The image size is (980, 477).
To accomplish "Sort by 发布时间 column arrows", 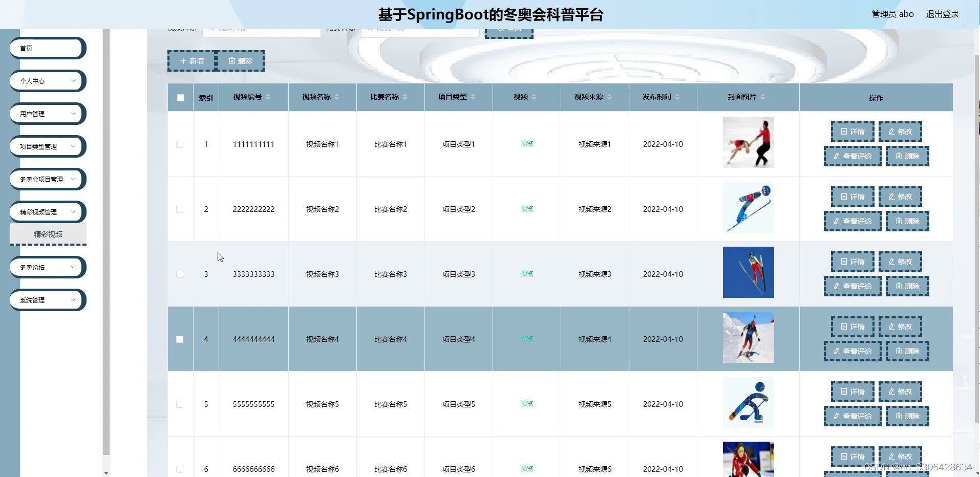I will [677, 97].
